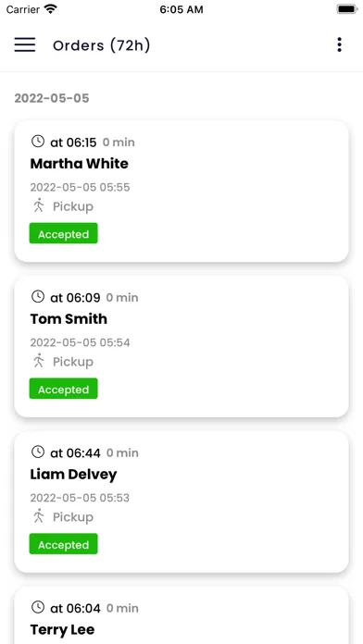Open Martha White's order details
Screen dimensions: 363x644
(181, 191)
